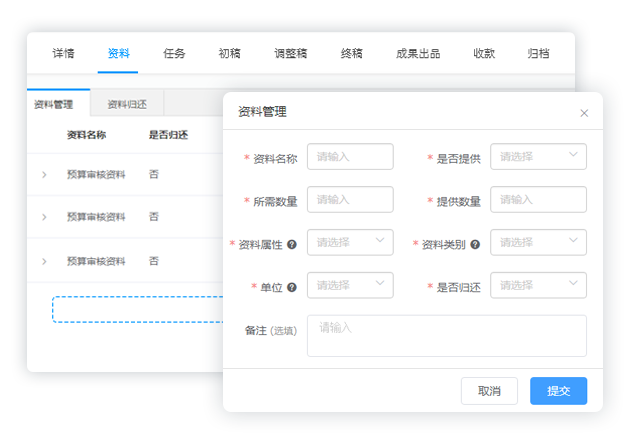Close the 资料管理 dialog
This screenshot has width=630, height=444.
585,113
